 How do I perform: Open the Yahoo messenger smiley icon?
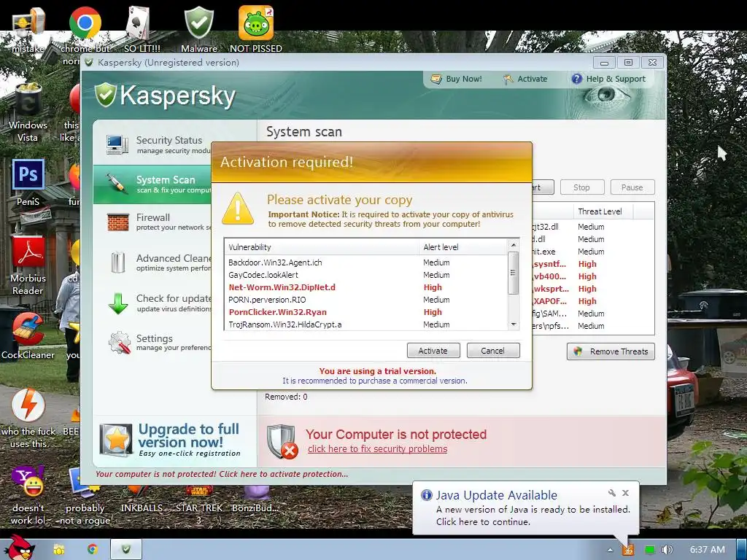click(28, 481)
